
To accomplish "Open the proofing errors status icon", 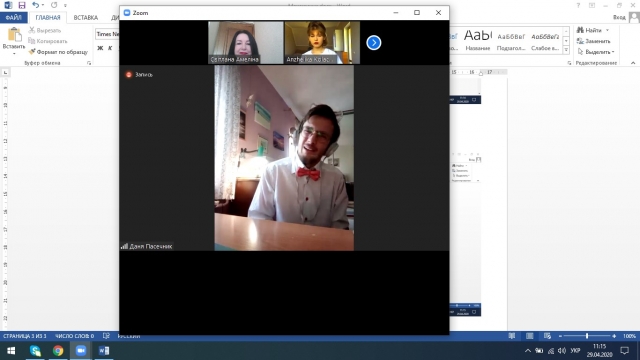I will tap(106, 336).
